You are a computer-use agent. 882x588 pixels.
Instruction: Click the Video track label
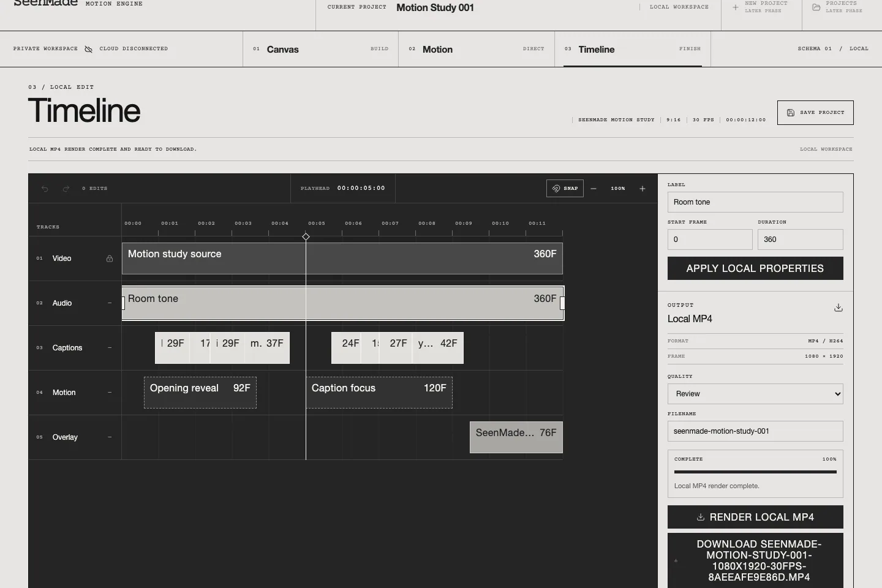click(x=62, y=258)
